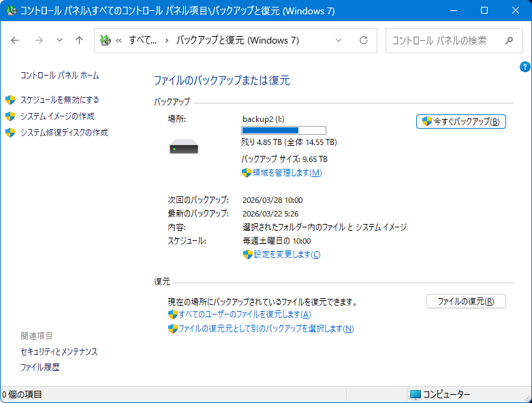Viewport: 532px width, 403px height.
Task: Focus the コントロール パネルの検索 field
Action: [x=443, y=40]
